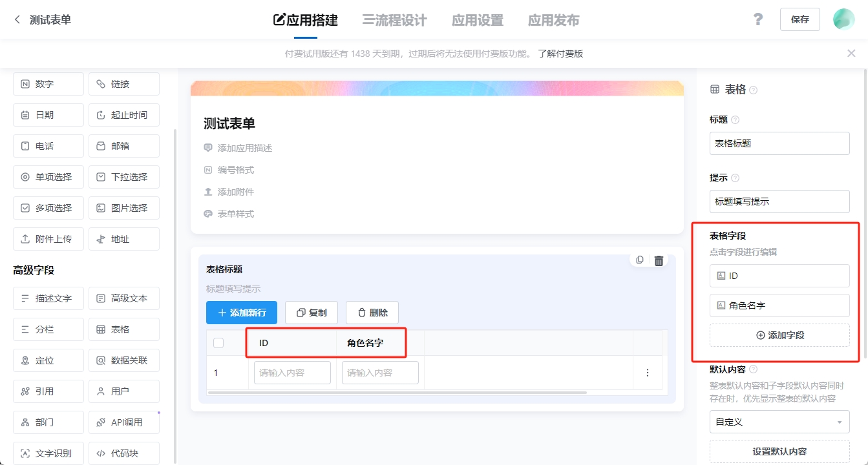868x465 pixels.
Task: Select the 图片选择 field type
Action: click(x=123, y=207)
